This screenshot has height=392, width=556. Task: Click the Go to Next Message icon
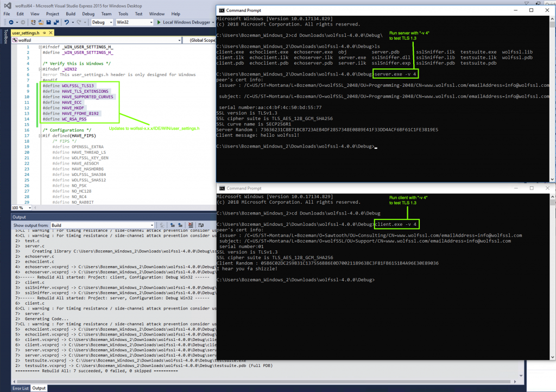click(180, 224)
